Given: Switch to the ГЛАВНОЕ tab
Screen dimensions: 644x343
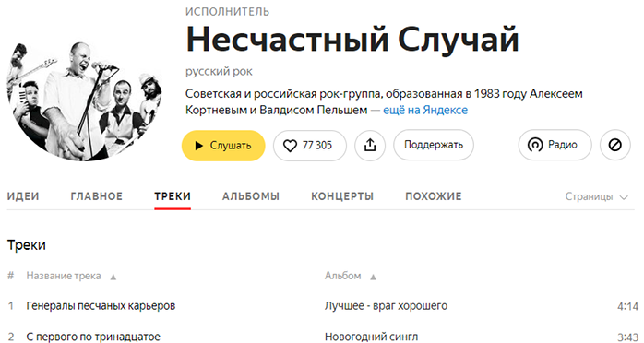Looking at the screenshot, I should point(97,196).
